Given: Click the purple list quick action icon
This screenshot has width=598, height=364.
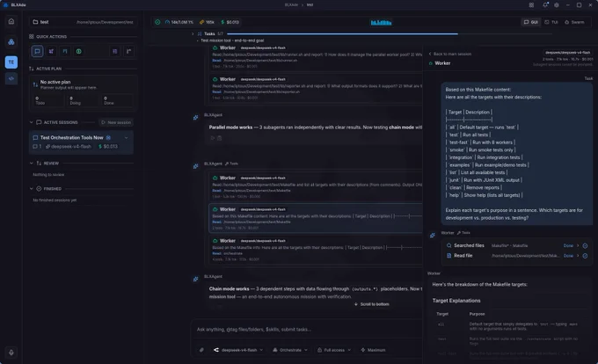Looking at the screenshot, I should (115, 51).
